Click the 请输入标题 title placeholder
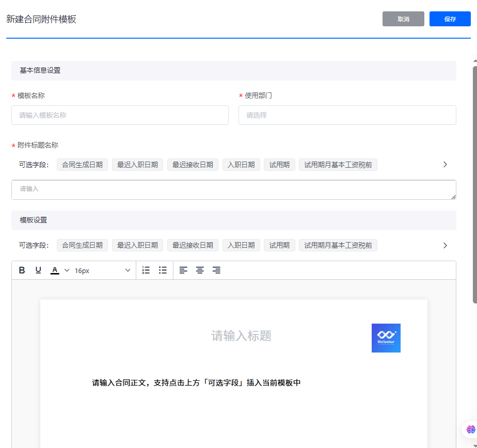477x448 pixels. 241,336
